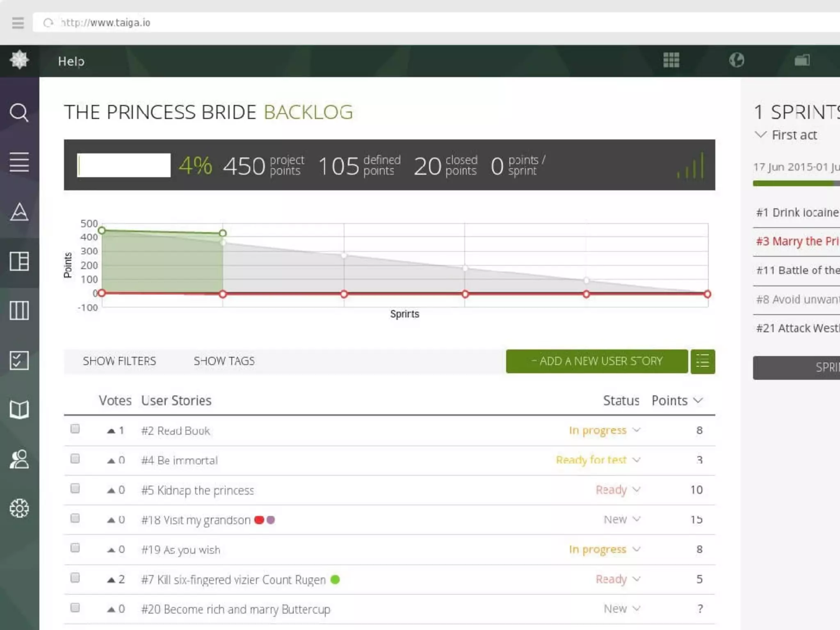Open the Wiki book icon in sidebar
The width and height of the screenshot is (840, 630).
point(19,409)
